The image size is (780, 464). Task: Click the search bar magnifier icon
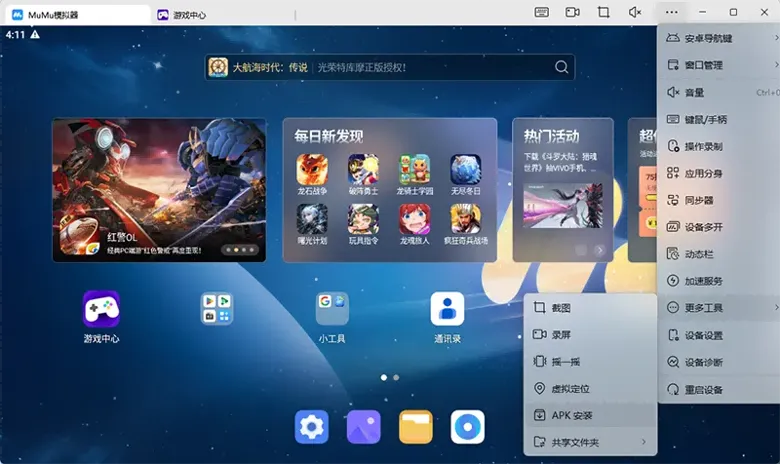click(562, 67)
